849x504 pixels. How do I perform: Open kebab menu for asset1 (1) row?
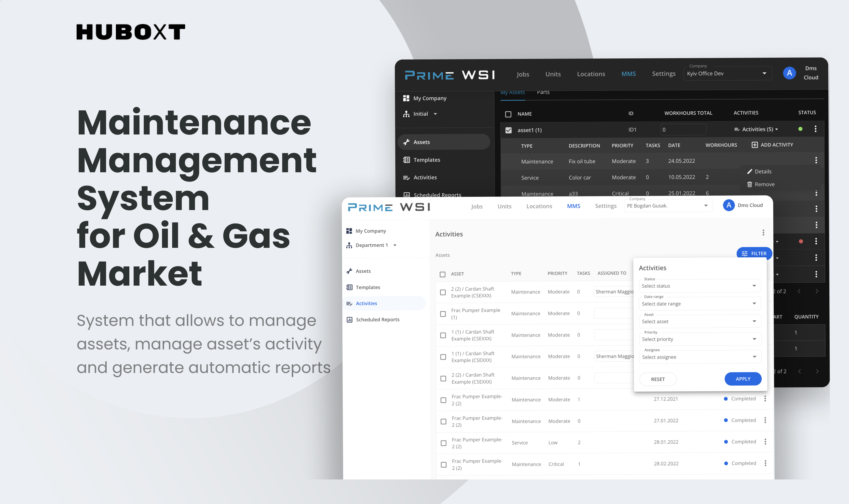[815, 129]
